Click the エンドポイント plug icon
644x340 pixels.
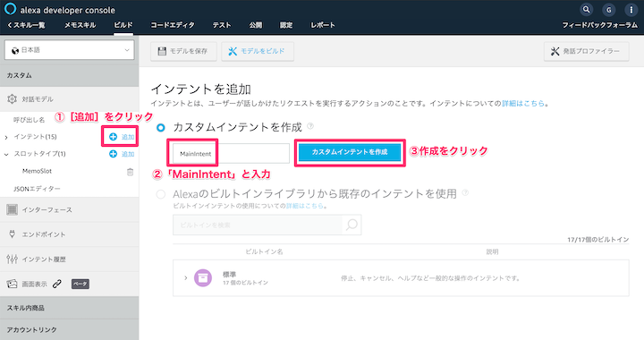[x=12, y=234]
